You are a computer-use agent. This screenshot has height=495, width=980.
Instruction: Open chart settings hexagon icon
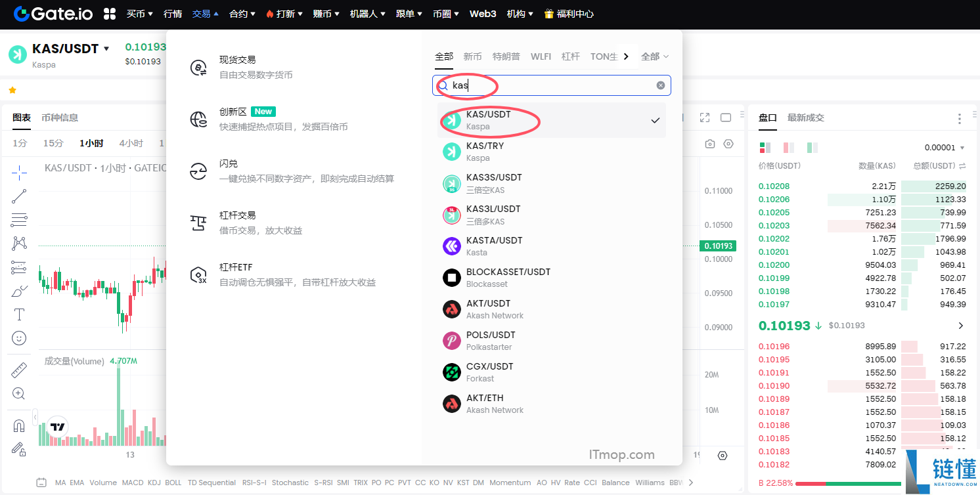[x=728, y=144]
